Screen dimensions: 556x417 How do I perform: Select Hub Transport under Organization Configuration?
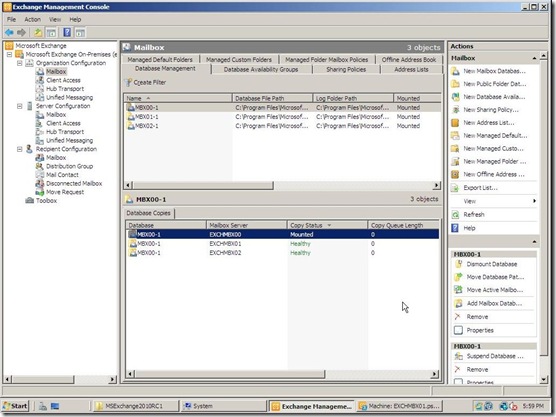click(x=65, y=89)
